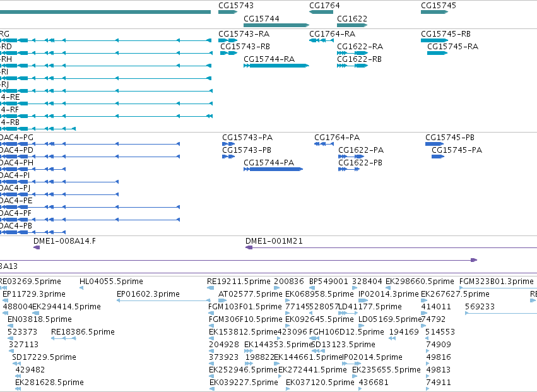Select the DAC4-PG protein feature
This screenshot has width=537, height=392.
90,144
